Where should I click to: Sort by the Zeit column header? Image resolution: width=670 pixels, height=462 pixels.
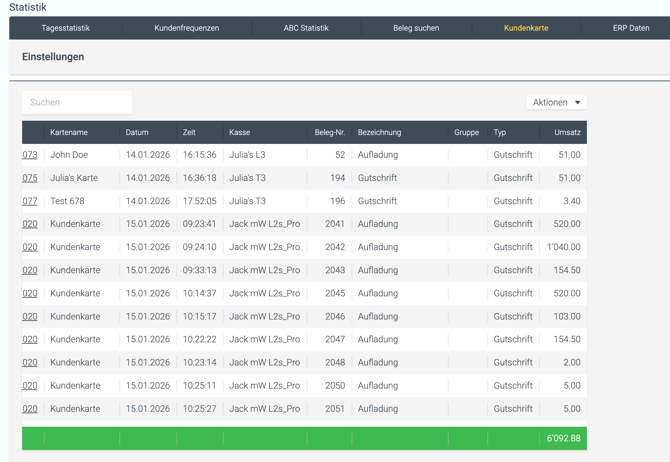[x=189, y=132]
